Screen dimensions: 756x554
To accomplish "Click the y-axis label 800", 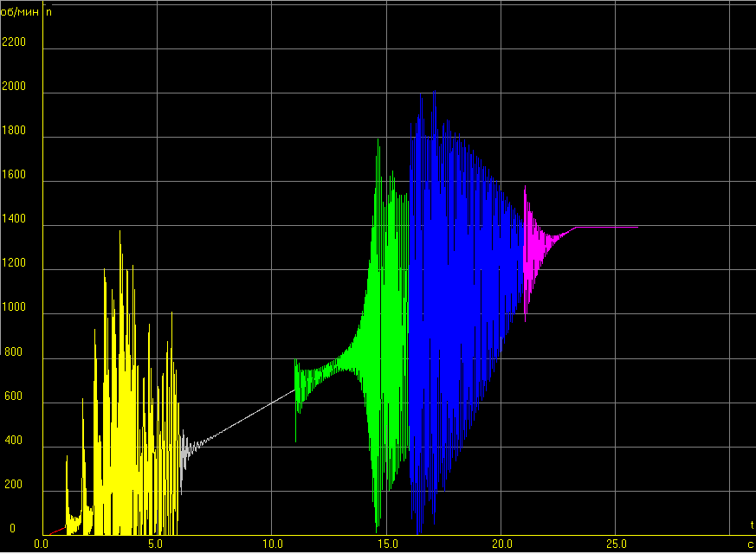I will (14, 351).
